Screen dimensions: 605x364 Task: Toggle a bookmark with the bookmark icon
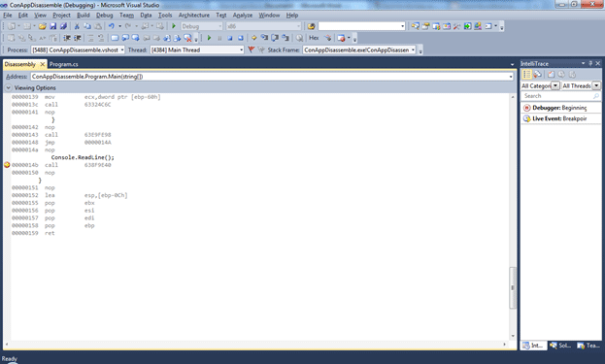pos(115,38)
